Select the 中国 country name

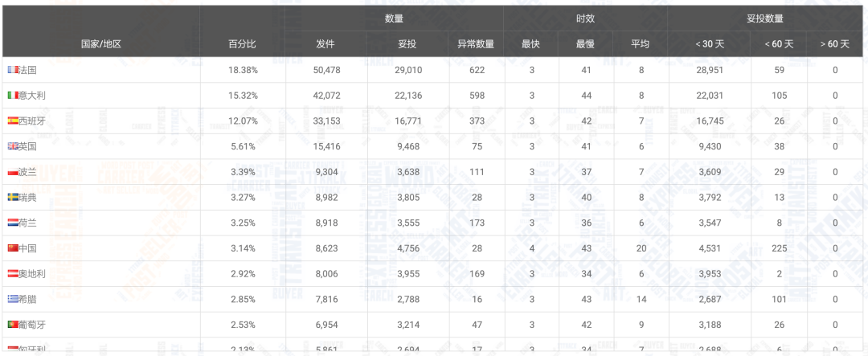pyautogui.click(x=27, y=248)
